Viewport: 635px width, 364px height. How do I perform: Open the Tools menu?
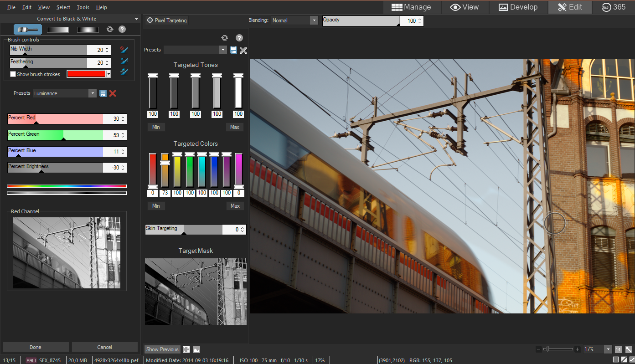coord(83,7)
